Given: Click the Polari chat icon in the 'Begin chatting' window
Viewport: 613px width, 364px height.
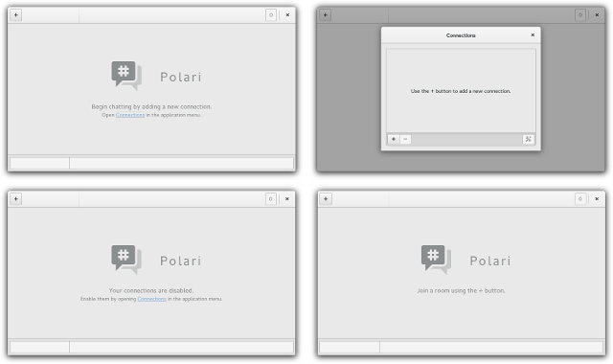Looking at the screenshot, I should (126, 76).
